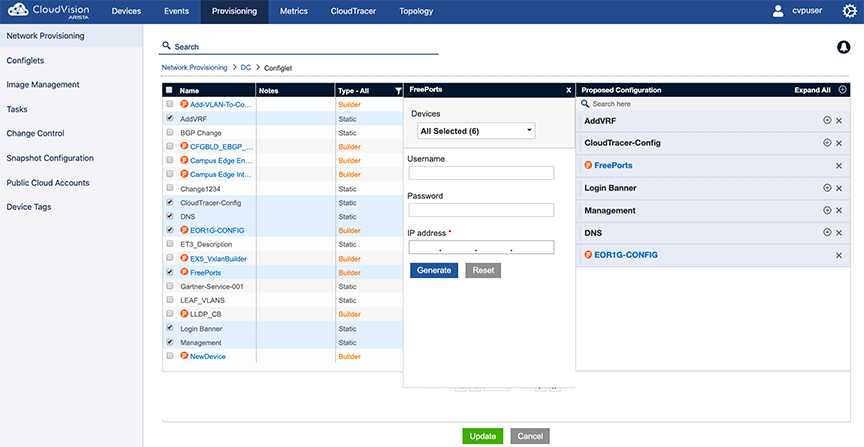Expand the Management configuration section
Screen dimensions: 864x447
(x=827, y=210)
